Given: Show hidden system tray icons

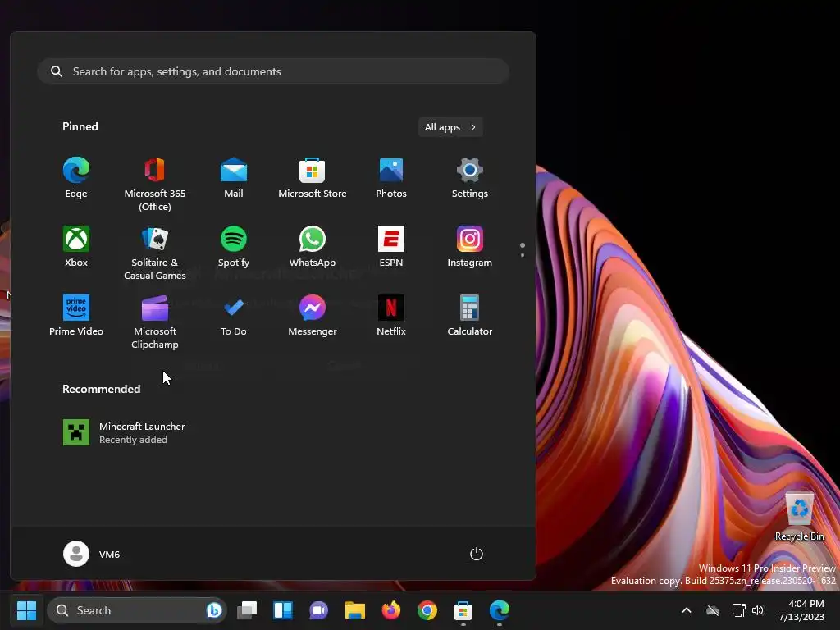Looking at the screenshot, I should click(687, 610).
